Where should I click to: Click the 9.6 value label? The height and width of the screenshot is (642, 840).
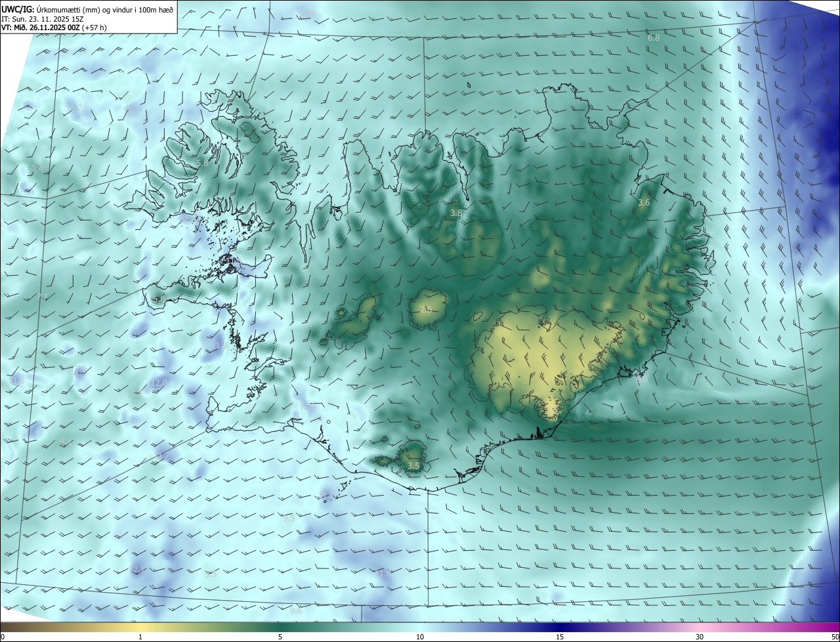point(296,611)
